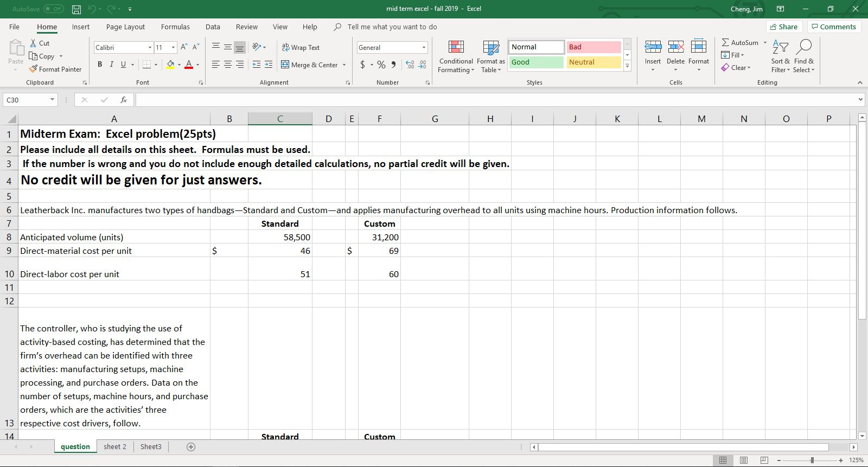Switch to the Data tab
Viewport: 868px width, 467px height.
tap(213, 27)
